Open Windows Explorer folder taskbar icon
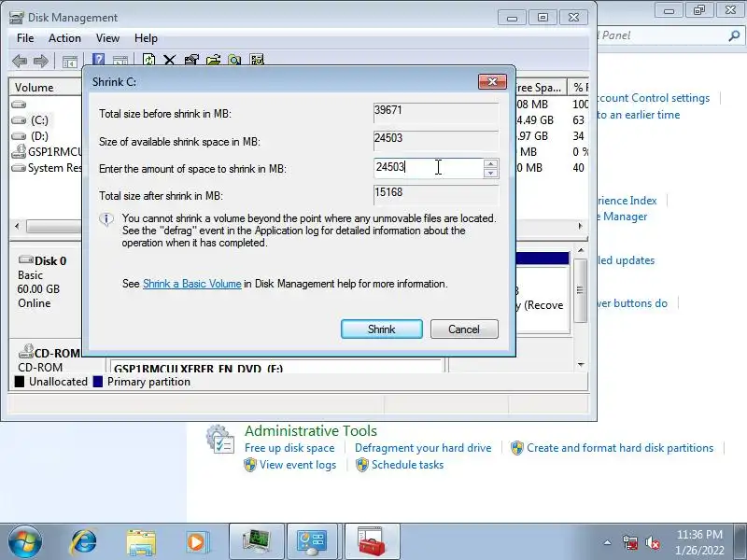 pos(141,542)
